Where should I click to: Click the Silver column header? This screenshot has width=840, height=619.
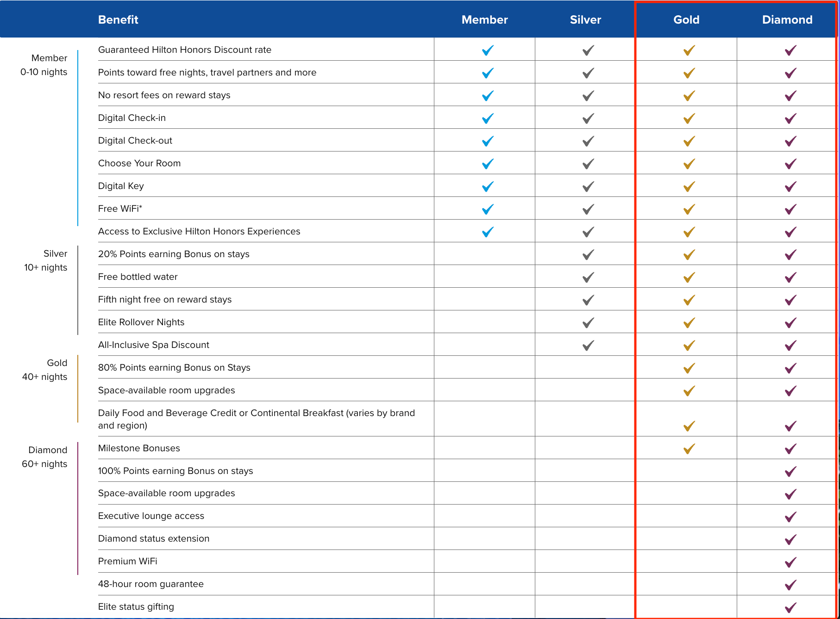[585, 19]
